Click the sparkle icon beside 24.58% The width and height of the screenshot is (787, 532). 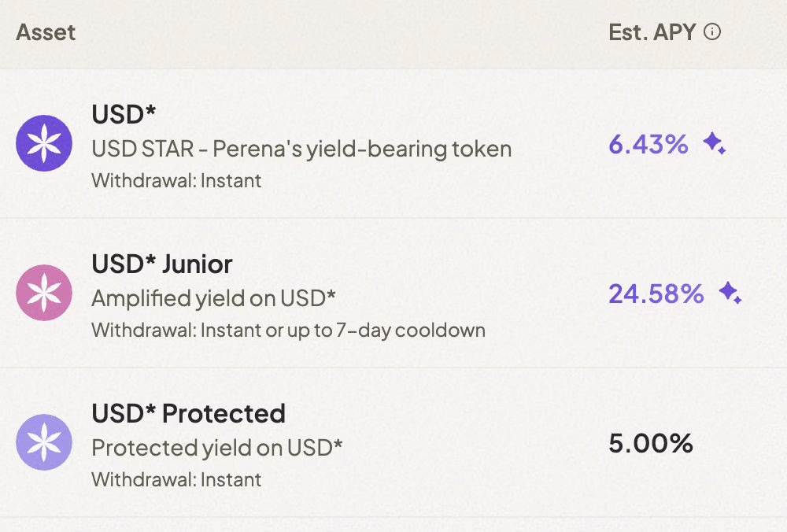729,291
